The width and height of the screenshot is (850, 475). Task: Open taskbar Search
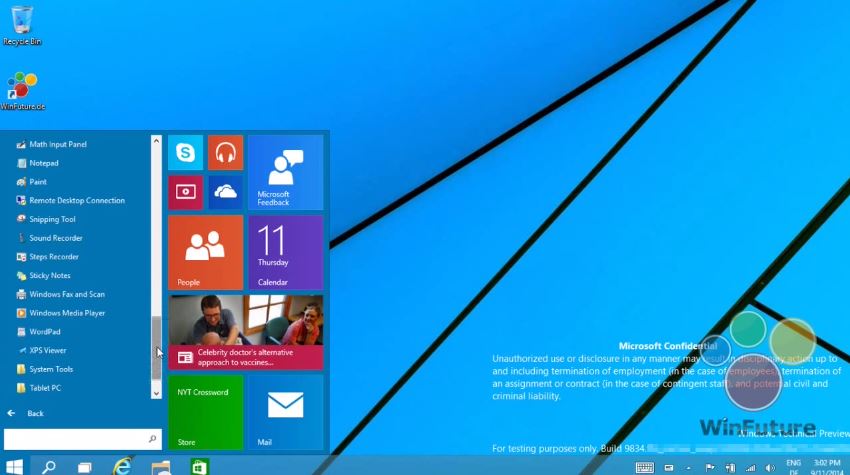tap(49, 466)
